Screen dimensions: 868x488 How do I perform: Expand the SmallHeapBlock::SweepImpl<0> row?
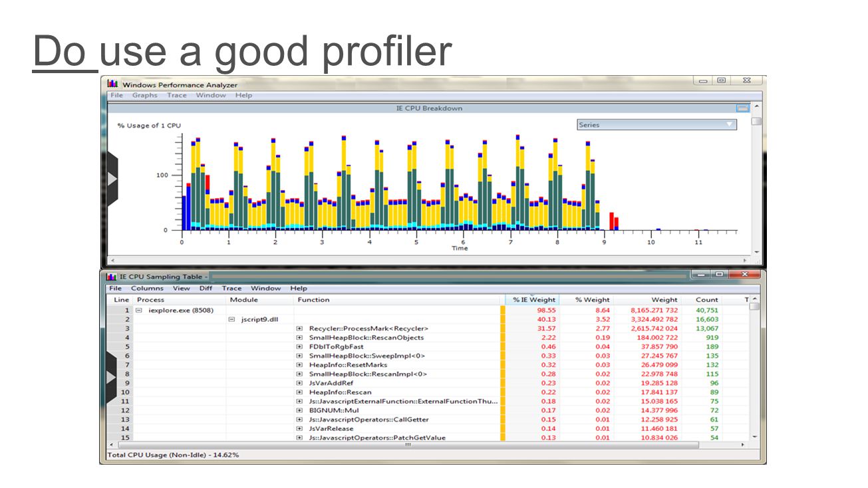(x=300, y=356)
